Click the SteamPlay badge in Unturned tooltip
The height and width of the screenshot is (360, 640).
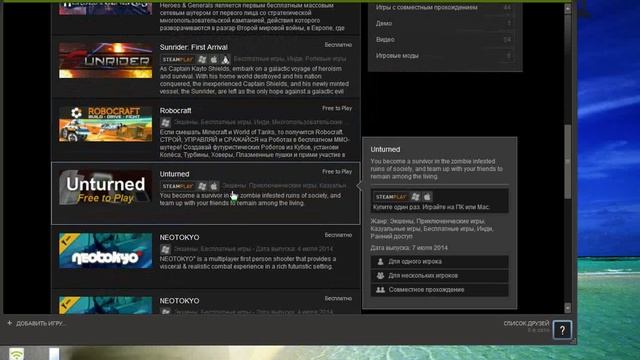click(391, 197)
